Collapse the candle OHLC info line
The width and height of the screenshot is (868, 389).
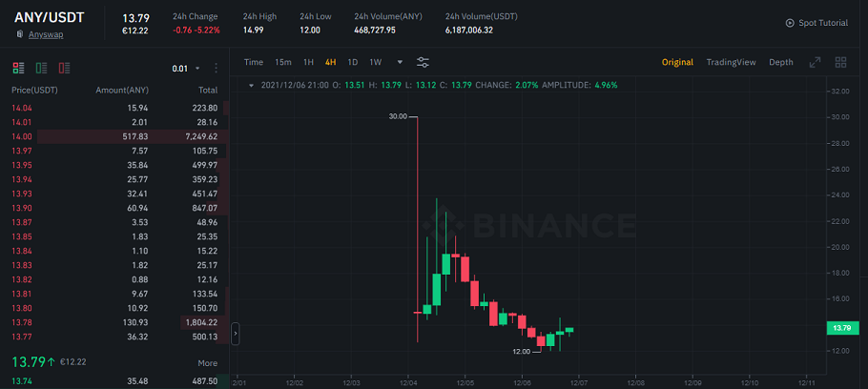pos(250,85)
